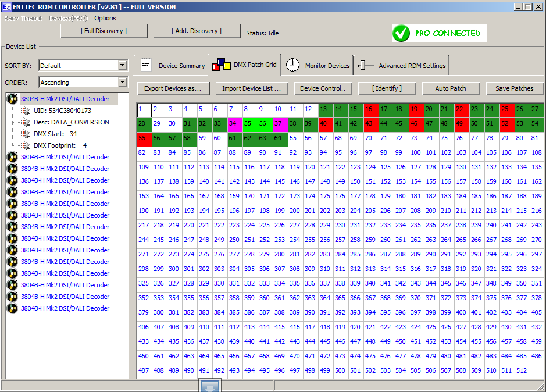Click the first decoder device icon

pyautogui.click(x=13, y=99)
